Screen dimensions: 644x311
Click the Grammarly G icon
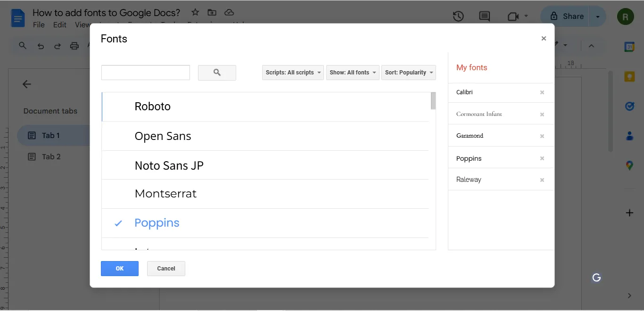click(x=596, y=278)
